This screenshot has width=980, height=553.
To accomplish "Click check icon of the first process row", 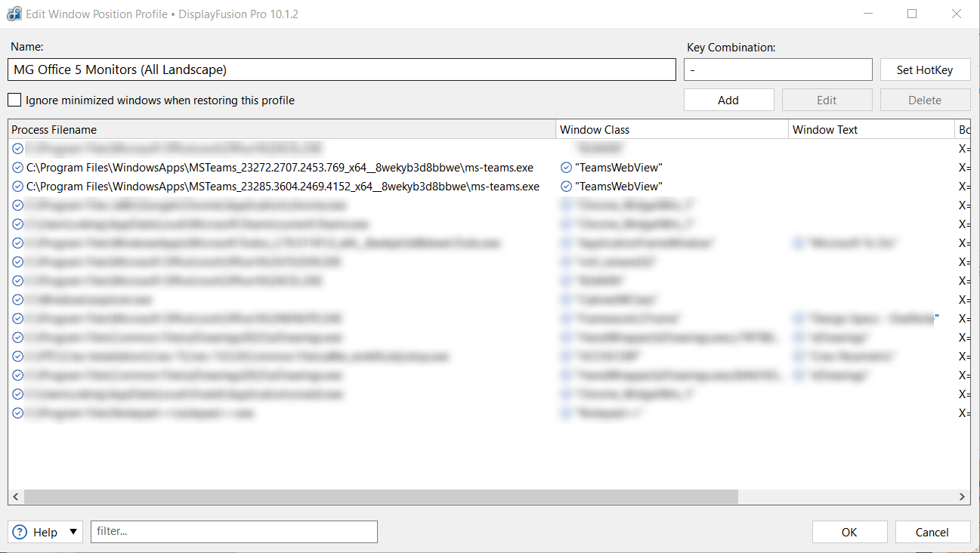I will [x=17, y=149].
